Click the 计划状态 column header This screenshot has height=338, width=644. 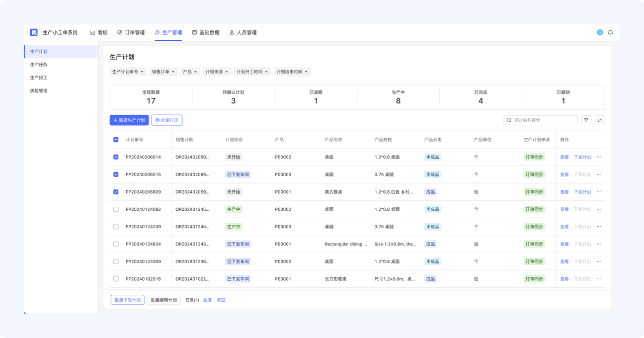pos(234,140)
